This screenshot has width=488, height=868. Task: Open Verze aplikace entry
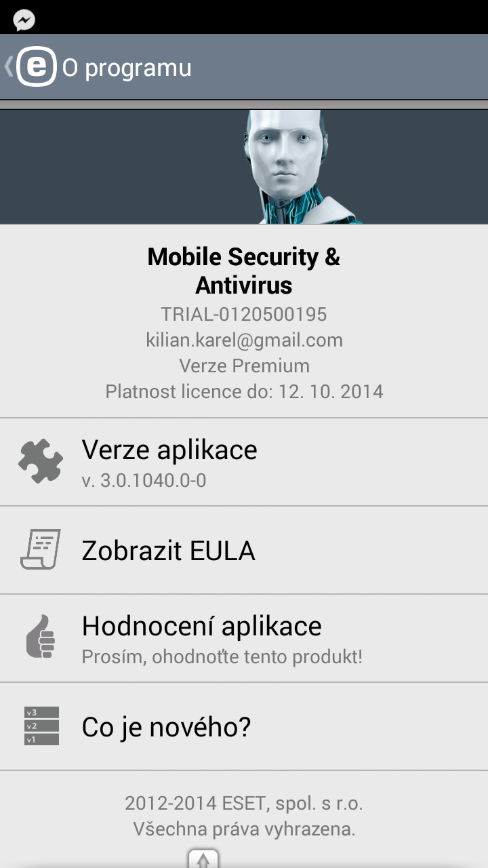(x=244, y=462)
